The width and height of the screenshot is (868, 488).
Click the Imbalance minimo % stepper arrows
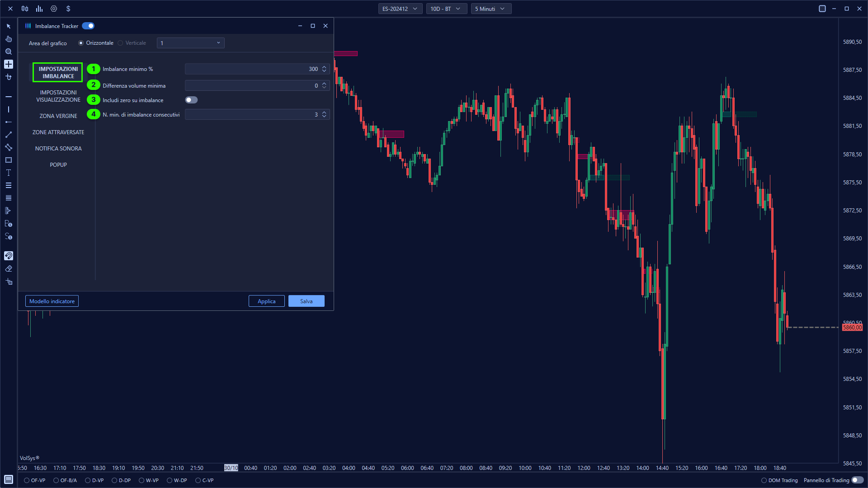point(324,69)
